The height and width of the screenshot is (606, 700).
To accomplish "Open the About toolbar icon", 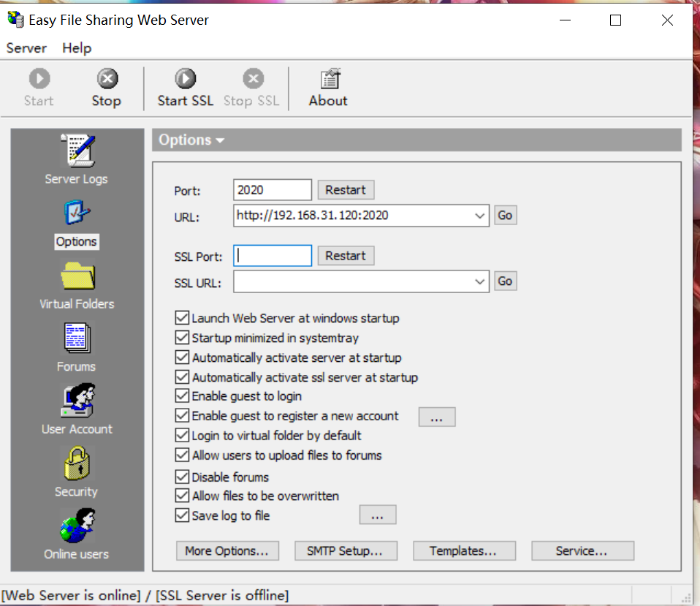I will coord(329,88).
